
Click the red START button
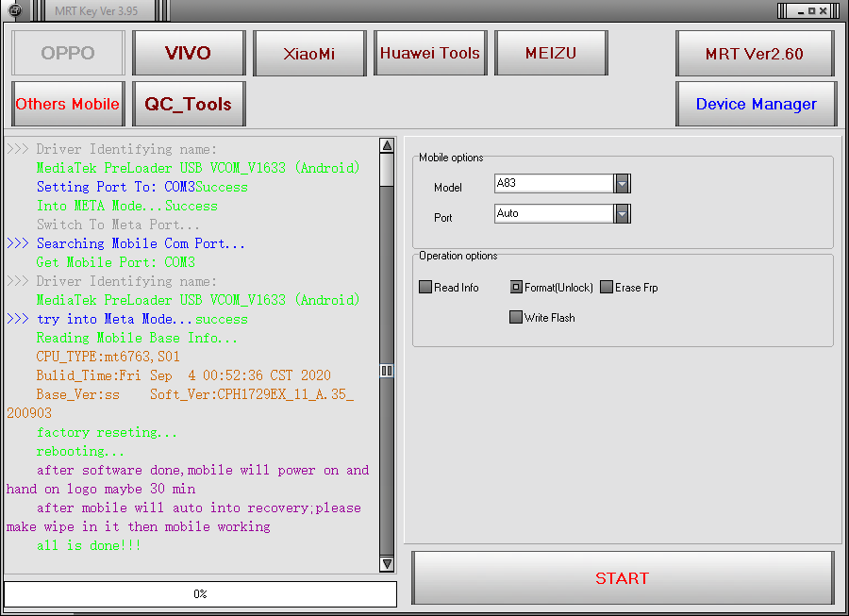click(623, 578)
